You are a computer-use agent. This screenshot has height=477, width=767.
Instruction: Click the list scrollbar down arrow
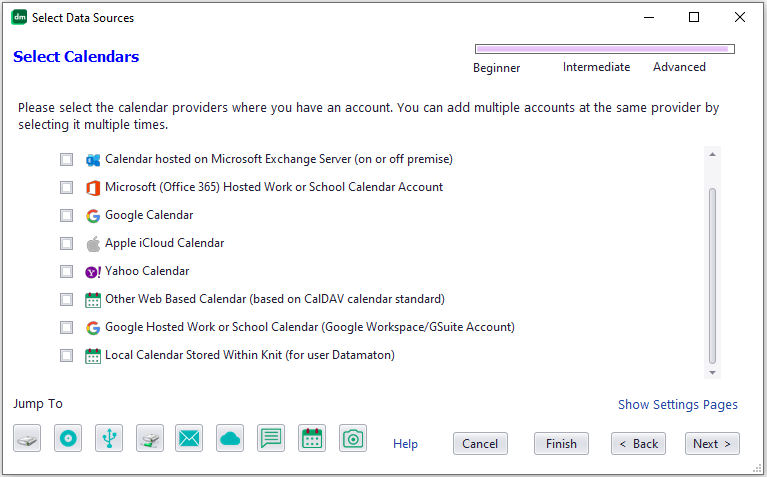(x=712, y=373)
